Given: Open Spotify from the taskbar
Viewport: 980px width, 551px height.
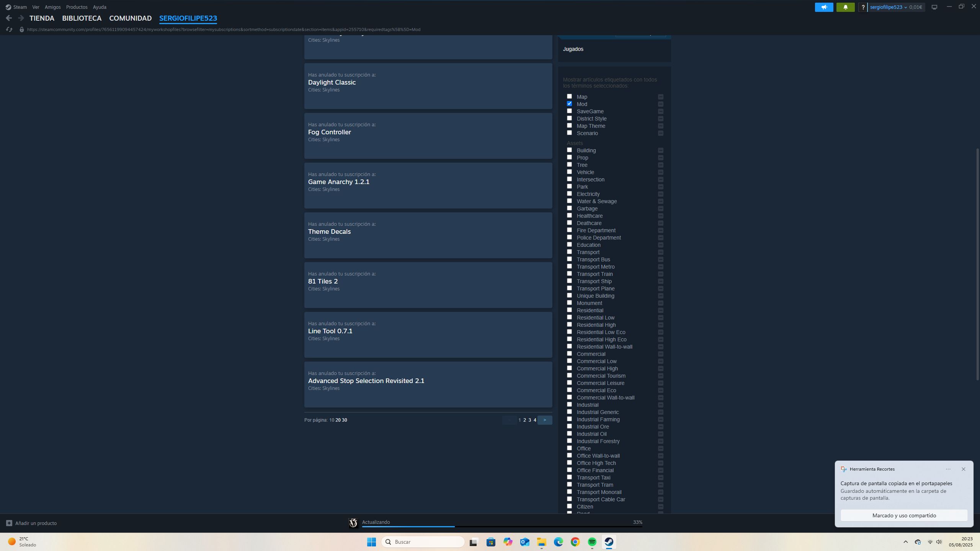Looking at the screenshot, I should coord(592,542).
